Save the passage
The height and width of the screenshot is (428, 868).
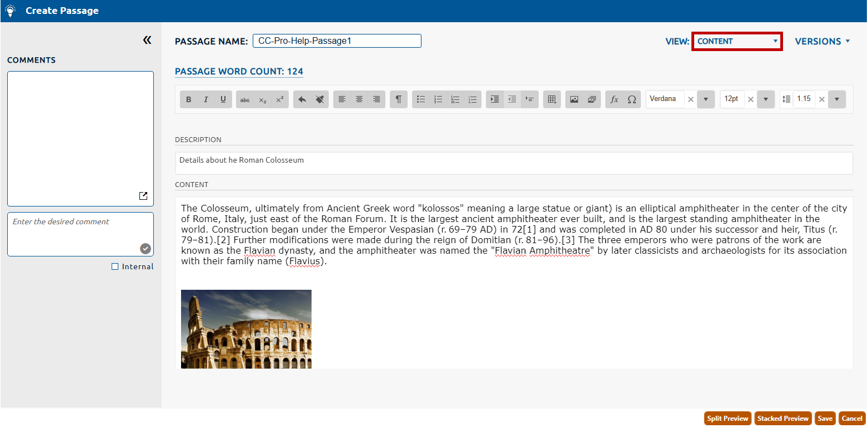click(x=825, y=419)
